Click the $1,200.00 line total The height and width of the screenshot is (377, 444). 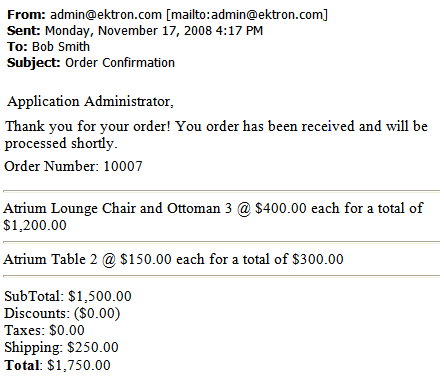tap(35, 225)
